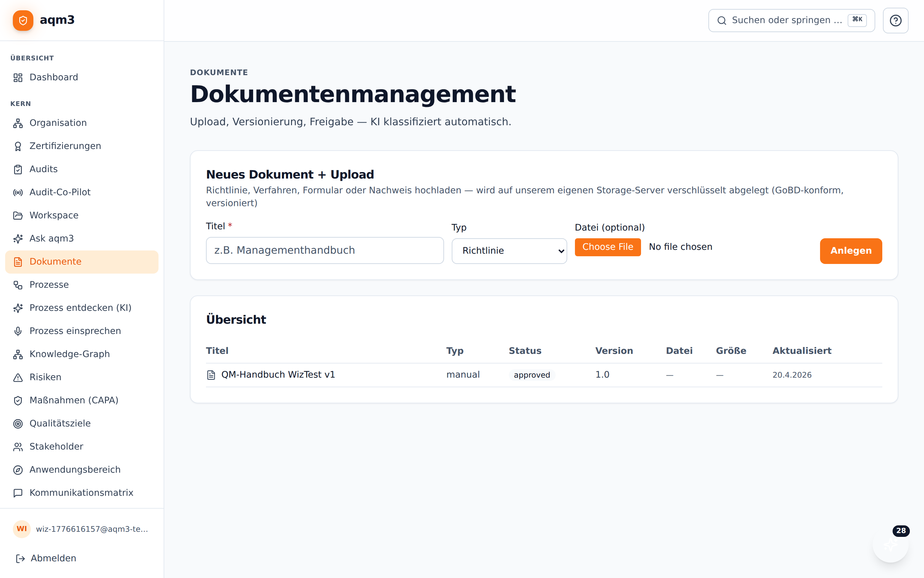The image size is (924, 578).
Task: Click the Aktualisiert column header
Action: click(802, 351)
